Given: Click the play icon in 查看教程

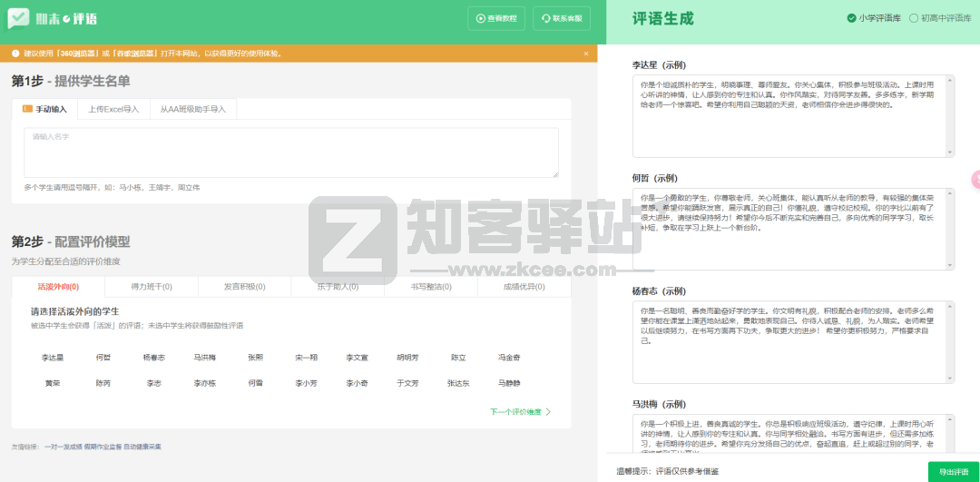Looking at the screenshot, I should (480, 18).
